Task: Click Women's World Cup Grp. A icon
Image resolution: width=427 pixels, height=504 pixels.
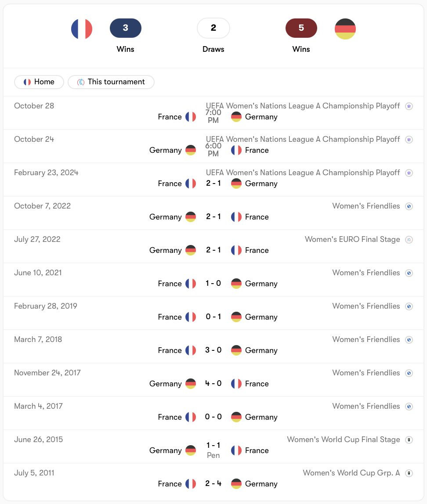Action: (409, 473)
